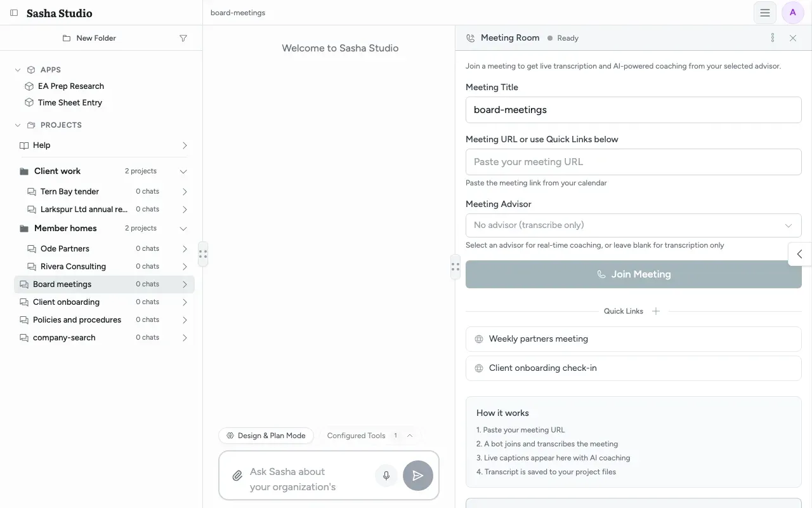Toggle the sidebar panel icon
The width and height of the screenshot is (812, 508).
coord(14,13)
